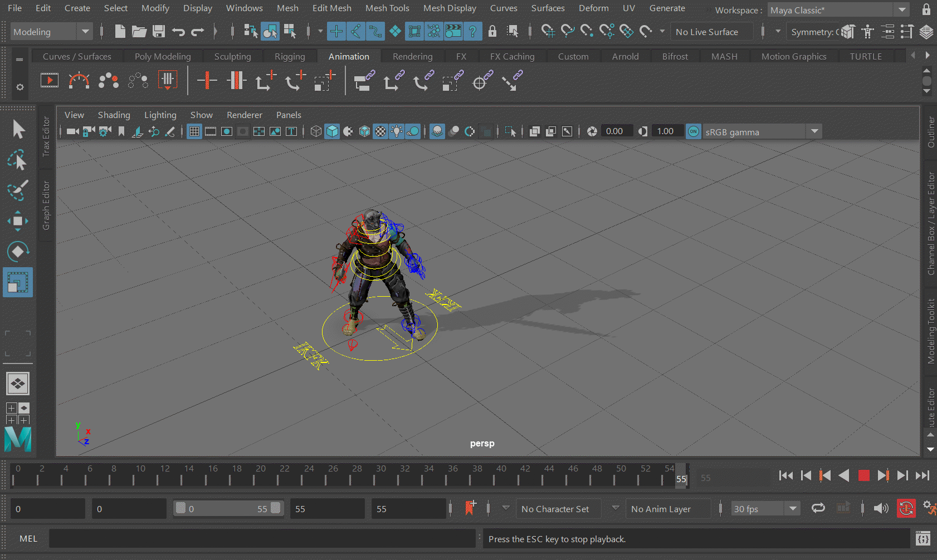Screen dimensions: 937x560
Task: Toggle Auto Keyframe button
Action: coord(906,508)
